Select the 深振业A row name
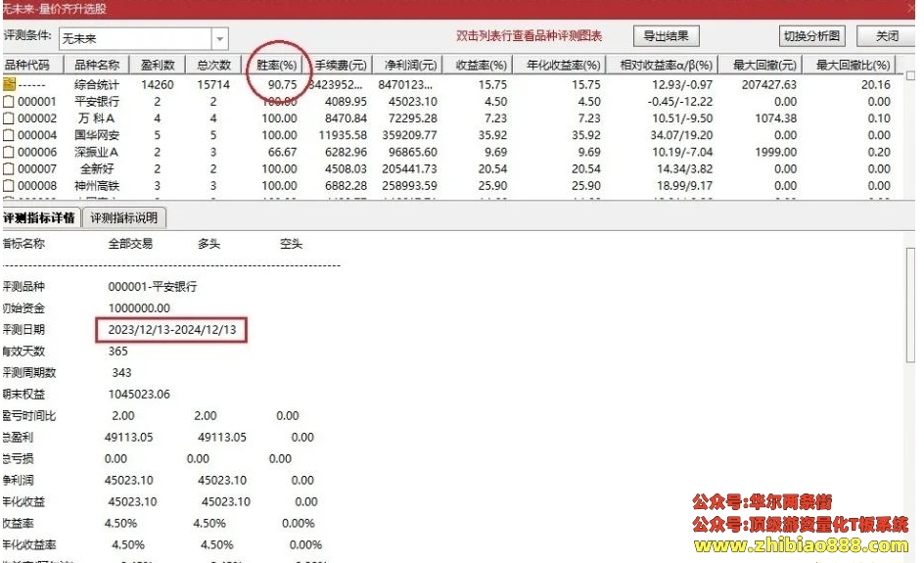Screen dimensions: 924x563 (97, 152)
